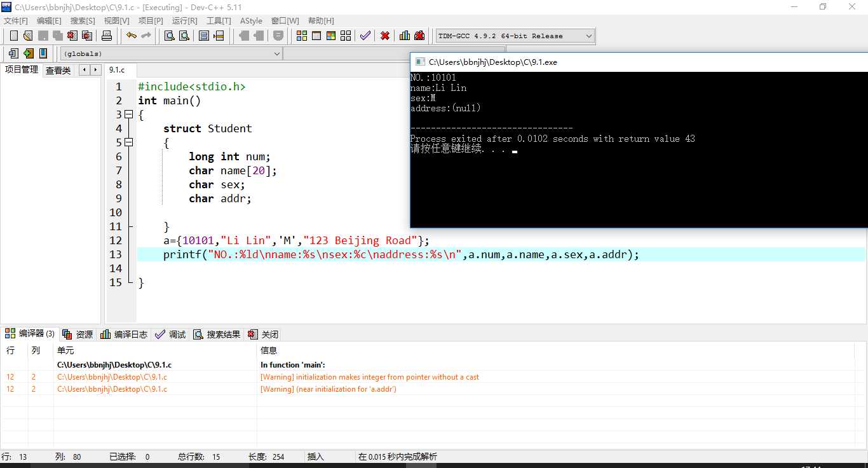Stop execution with the red X icon

[x=385, y=36]
